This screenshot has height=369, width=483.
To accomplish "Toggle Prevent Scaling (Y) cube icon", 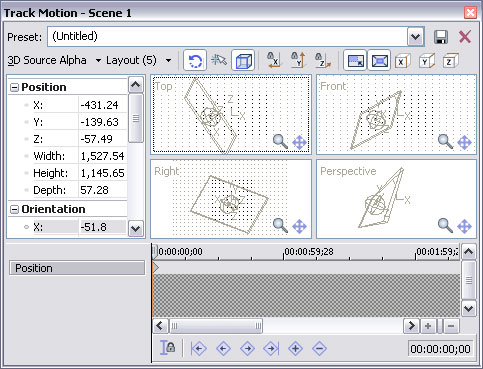I will pyautogui.click(x=427, y=61).
